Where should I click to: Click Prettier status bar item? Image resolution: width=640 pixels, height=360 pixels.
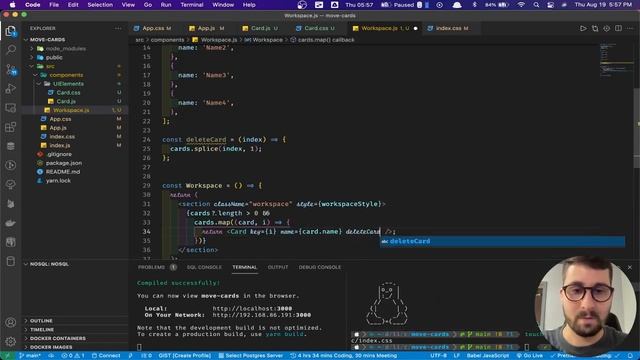[x=563, y=356]
